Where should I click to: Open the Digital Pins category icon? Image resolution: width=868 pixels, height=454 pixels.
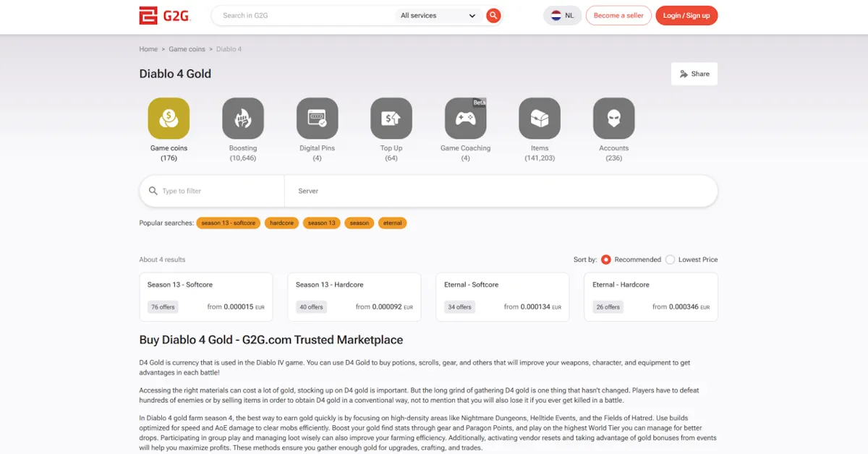click(x=317, y=118)
